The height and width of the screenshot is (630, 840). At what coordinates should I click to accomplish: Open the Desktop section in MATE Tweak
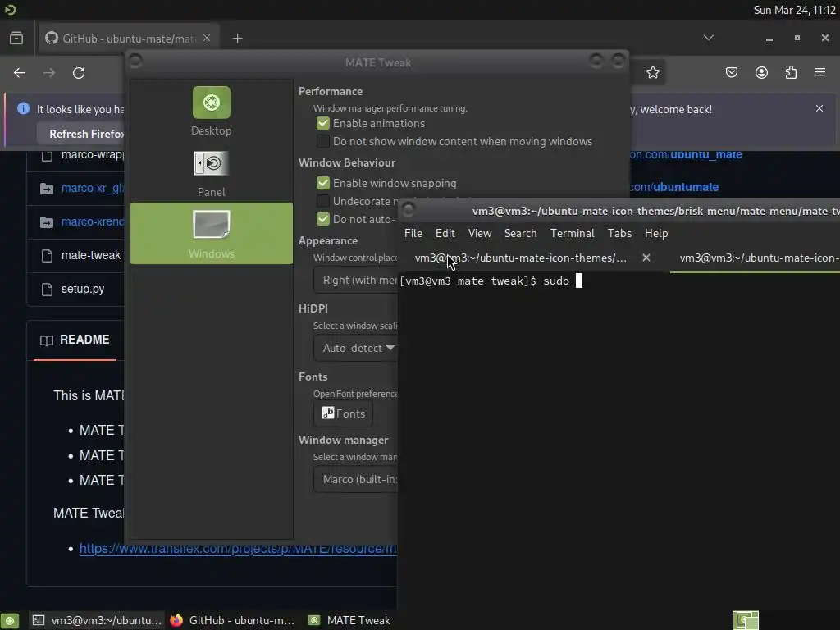click(x=211, y=111)
